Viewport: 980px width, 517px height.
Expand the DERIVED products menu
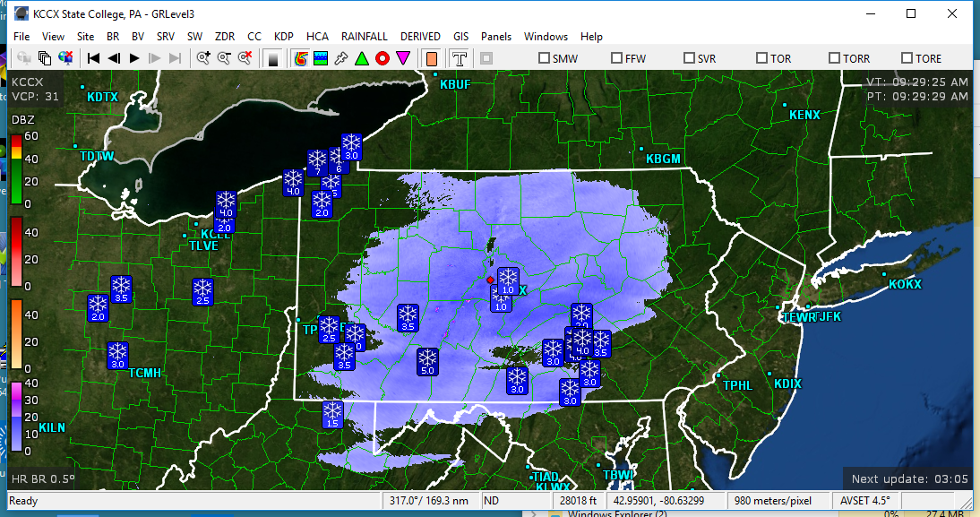click(420, 37)
